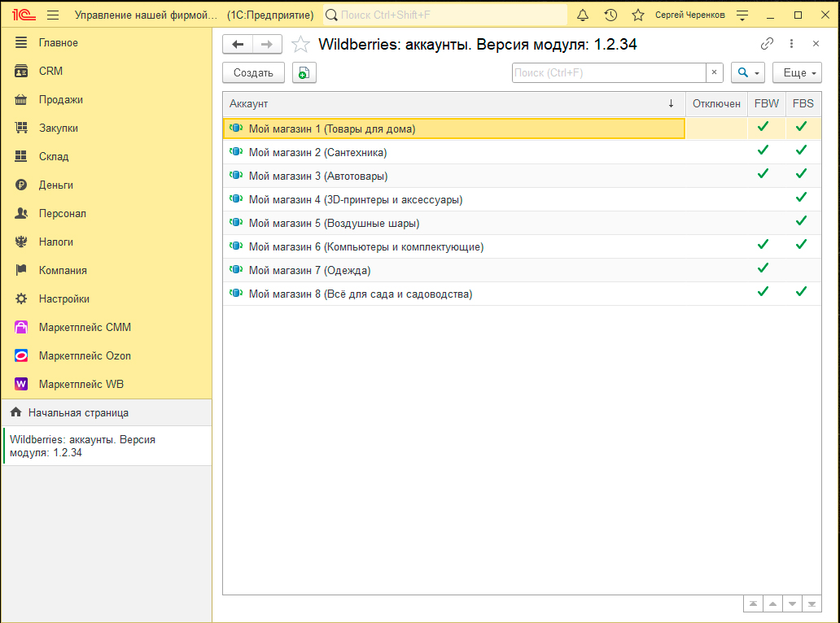Open the search magnifier dropdown
Image resolution: width=840 pixels, height=623 pixels.
coord(747,72)
